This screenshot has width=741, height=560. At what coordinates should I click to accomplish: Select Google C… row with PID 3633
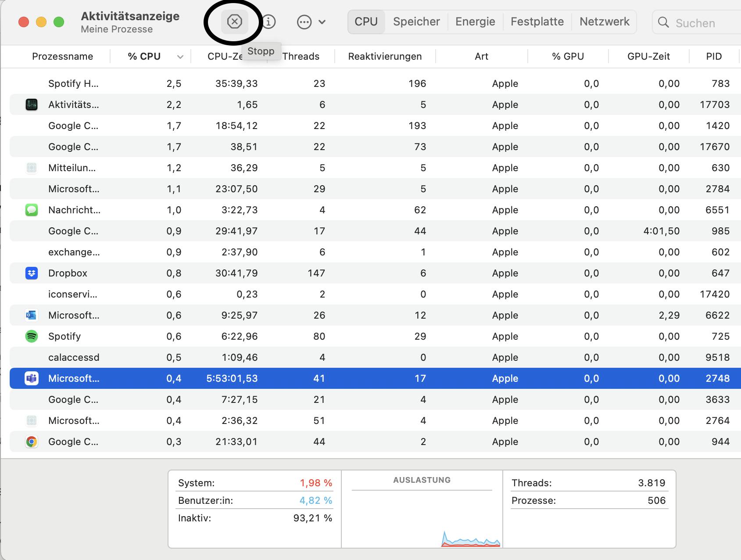(375, 399)
